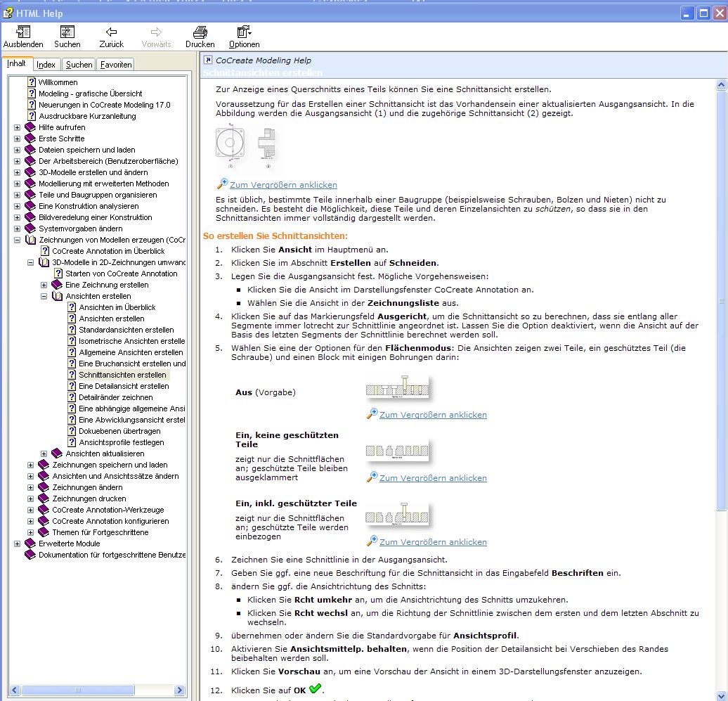Click the book icon beside Zeichnungen drucken

pos(44,499)
